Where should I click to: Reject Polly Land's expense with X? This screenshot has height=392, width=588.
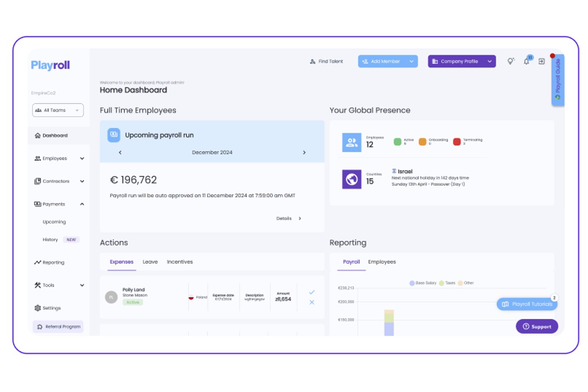point(312,302)
